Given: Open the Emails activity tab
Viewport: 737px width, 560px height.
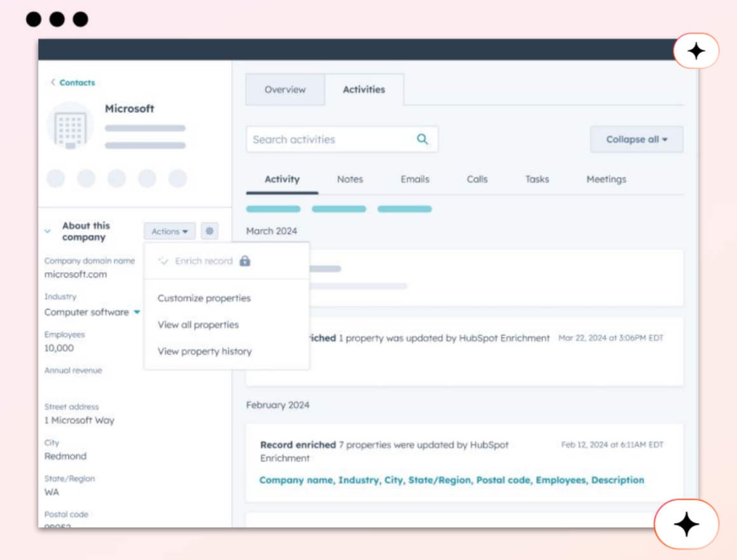Looking at the screenshot, I should click(x=415, y=179).
